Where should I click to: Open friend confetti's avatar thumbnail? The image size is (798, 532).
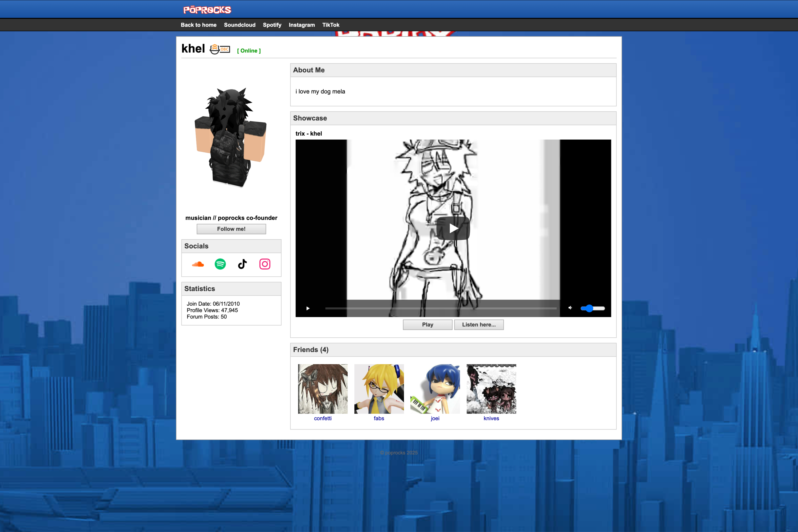[323, 389]
